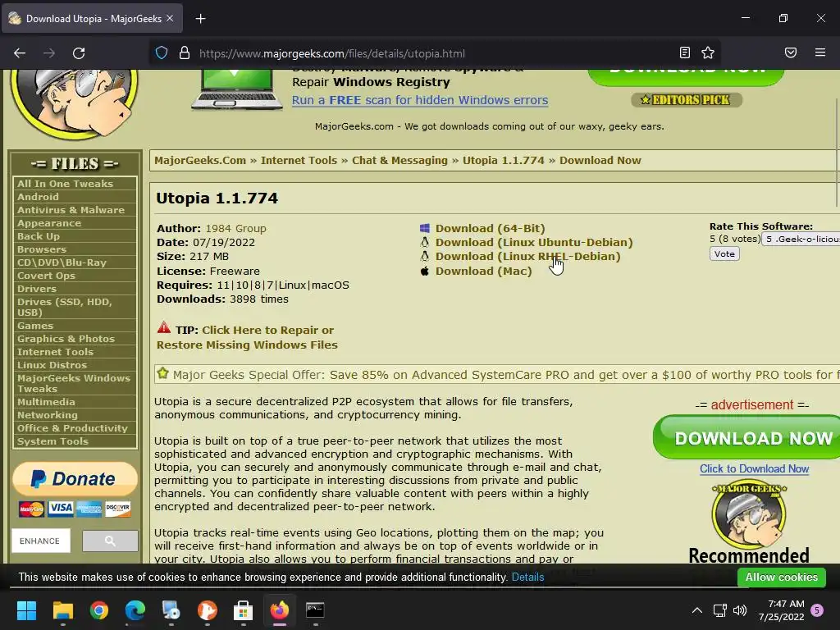Go to MajorGeeks.Com in the breadcrumb
This screenshot has height=630, width=840.
200,160
